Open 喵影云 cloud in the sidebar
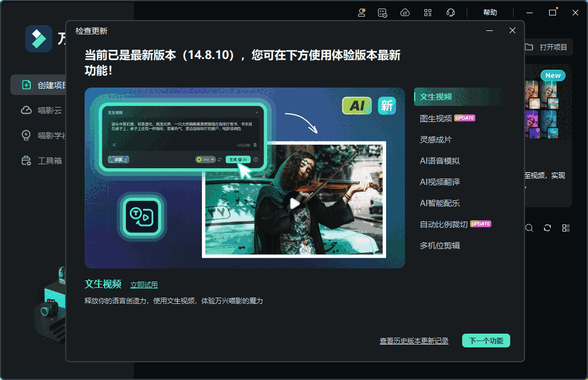 coord(43,110)
